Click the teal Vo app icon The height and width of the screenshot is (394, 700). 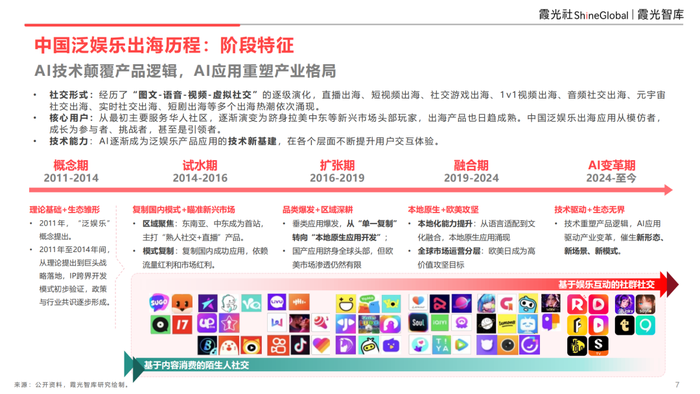pyautogui.click(x=251, y=303)
